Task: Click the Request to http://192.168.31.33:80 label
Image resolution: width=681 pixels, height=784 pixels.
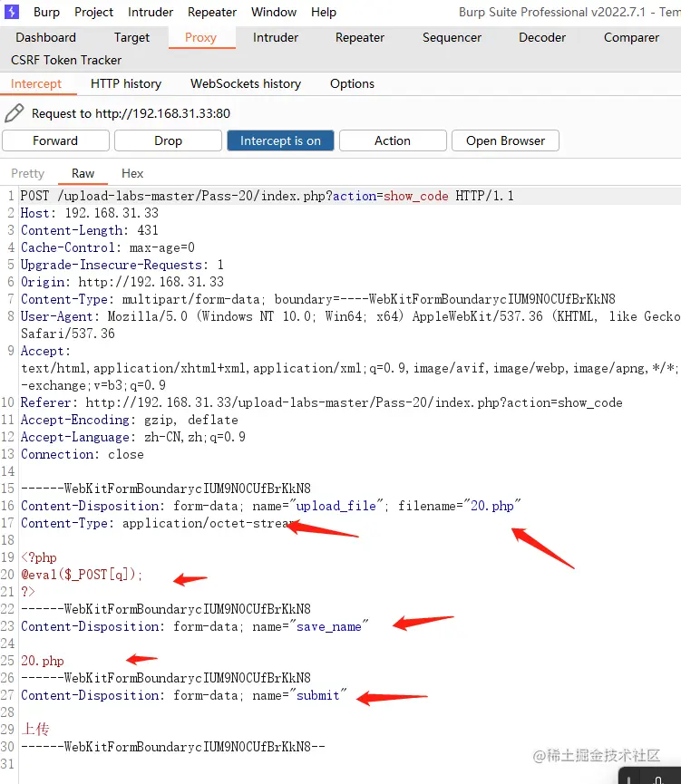Action: coord(131,113)
